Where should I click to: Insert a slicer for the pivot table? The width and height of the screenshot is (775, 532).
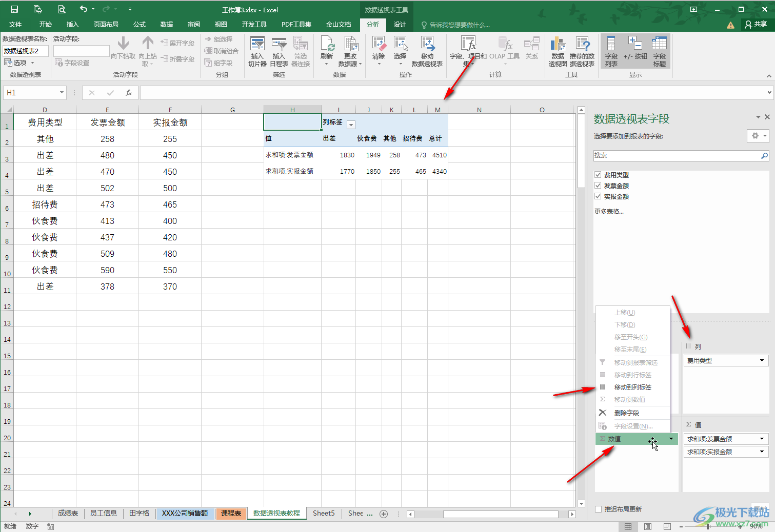[257, 51]
